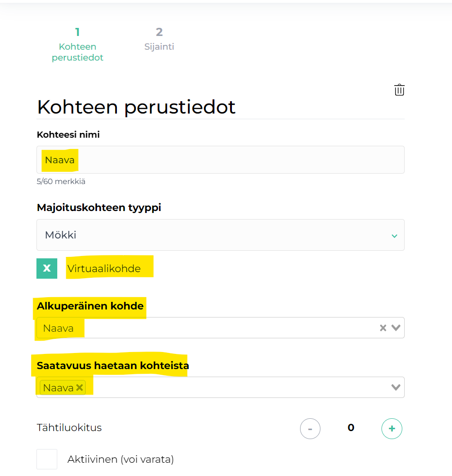The width and height of the screenshot is (452, 476).
Task: Uncheck the Virtuaalikohde checkbox
Action: (47, 268)
